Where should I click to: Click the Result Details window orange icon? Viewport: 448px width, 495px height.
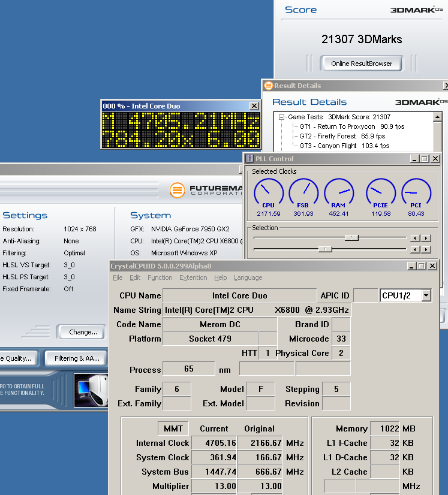269,86
